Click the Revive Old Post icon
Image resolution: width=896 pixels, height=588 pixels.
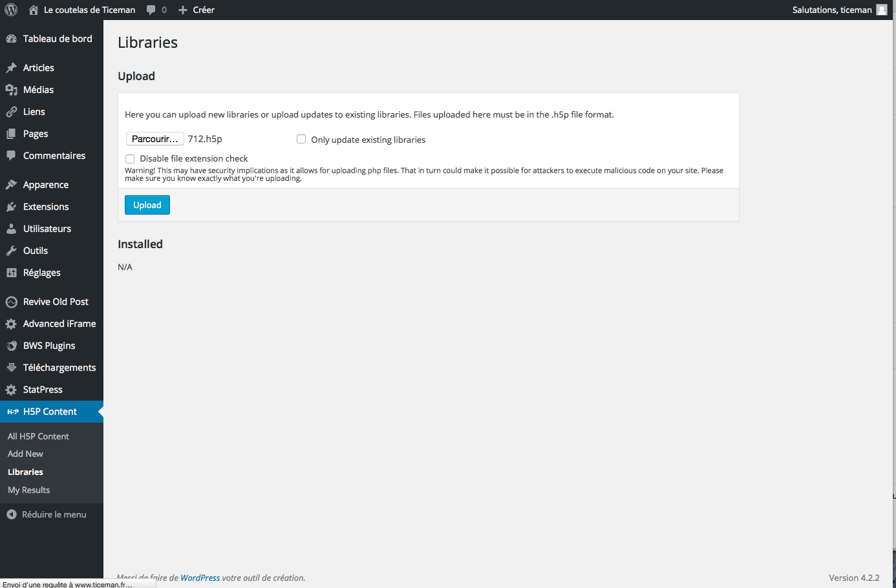(x=11, y=302)
